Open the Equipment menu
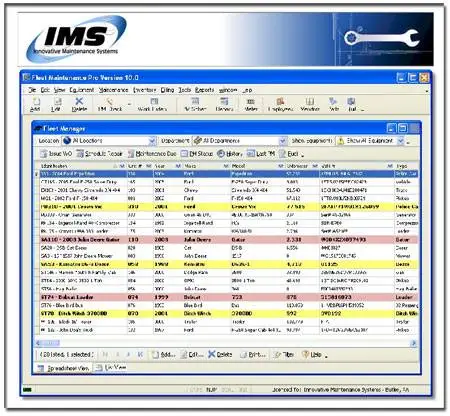The width and height of the screenshot is (450, 416). [x=82, y=90]
